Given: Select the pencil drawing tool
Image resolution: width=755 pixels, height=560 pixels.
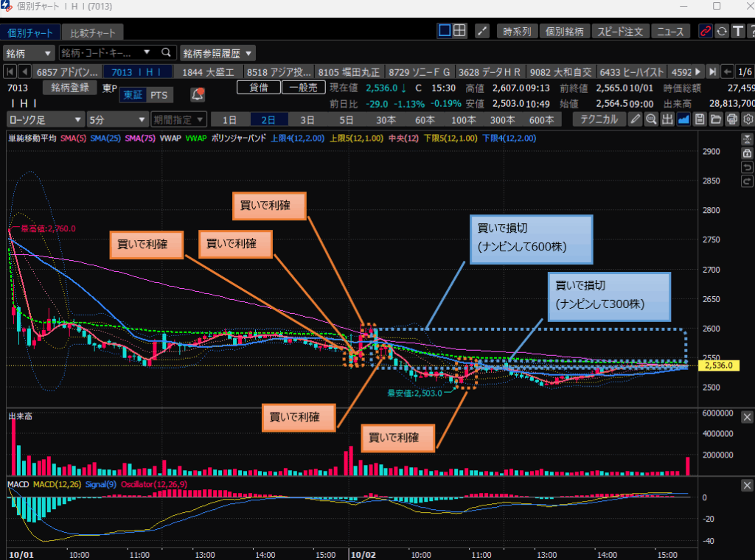Looking at the screenshot, I should pos(635,119).
